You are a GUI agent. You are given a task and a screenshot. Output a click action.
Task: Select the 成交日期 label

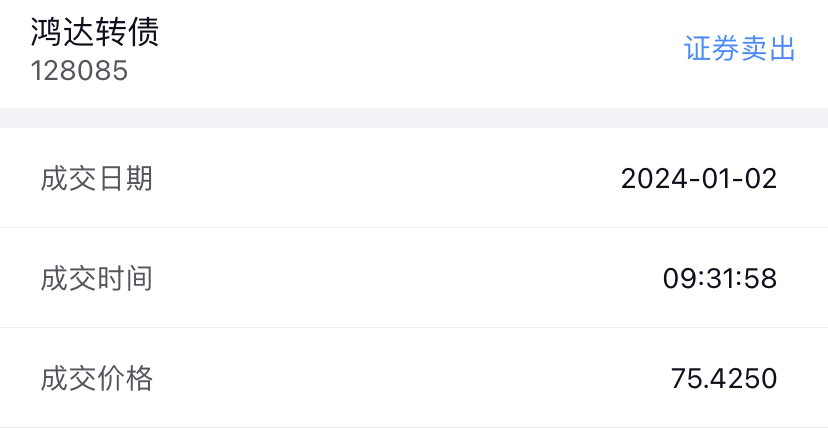(96, 179)
